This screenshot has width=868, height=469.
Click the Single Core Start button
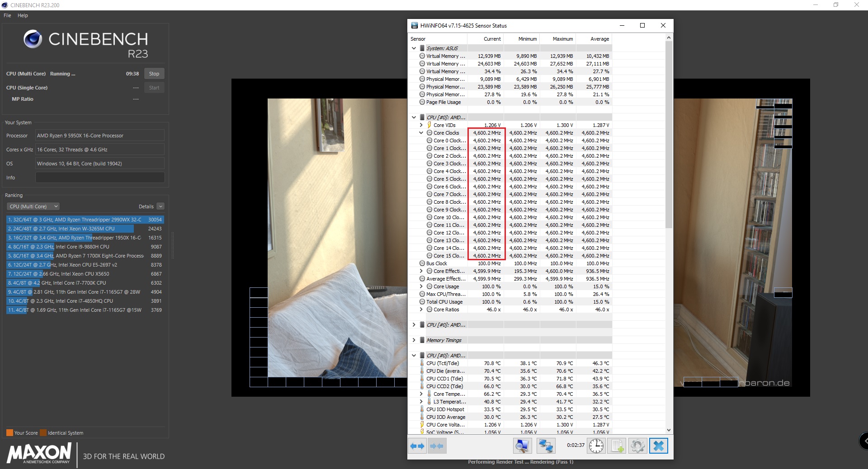[154, 88]
